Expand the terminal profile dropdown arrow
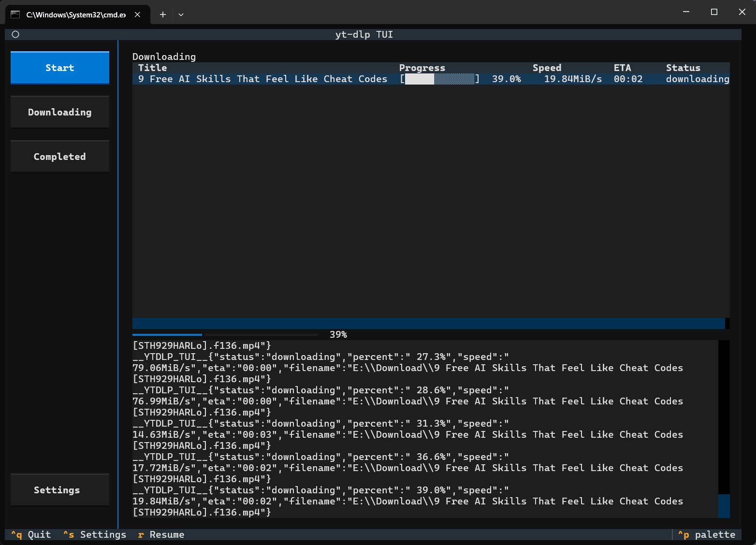Screen dimensions: 756x545 click(181, 14)
